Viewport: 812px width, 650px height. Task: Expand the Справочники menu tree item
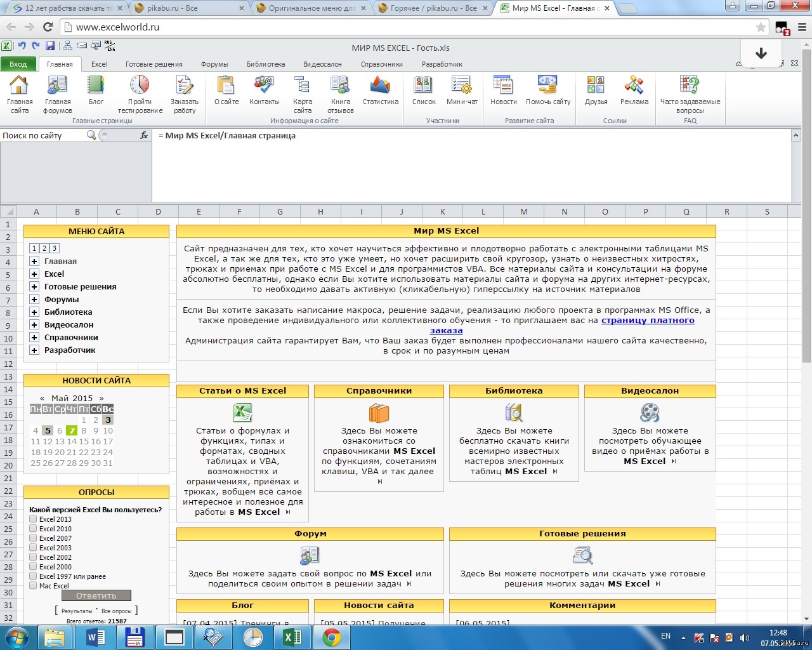coord(34,337)
